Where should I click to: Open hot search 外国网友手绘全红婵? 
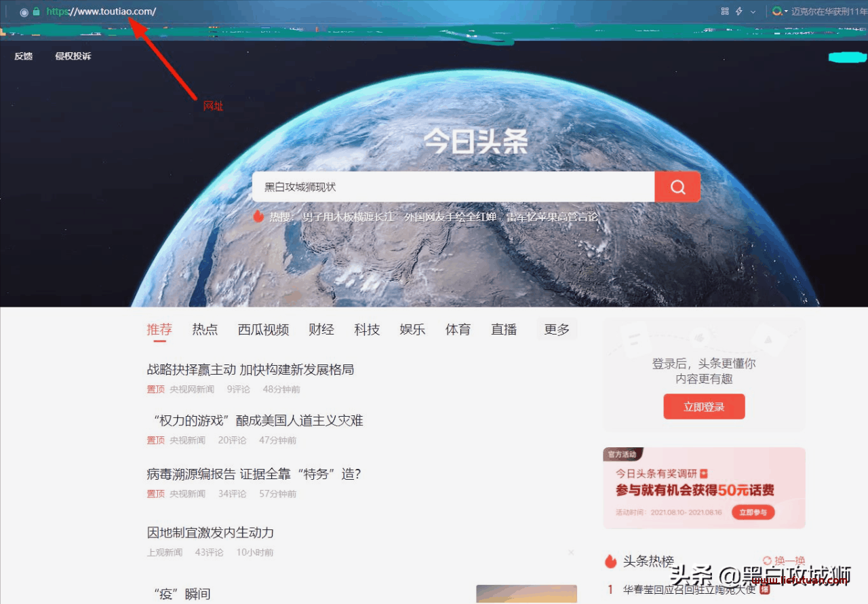[x=450, y=217]
